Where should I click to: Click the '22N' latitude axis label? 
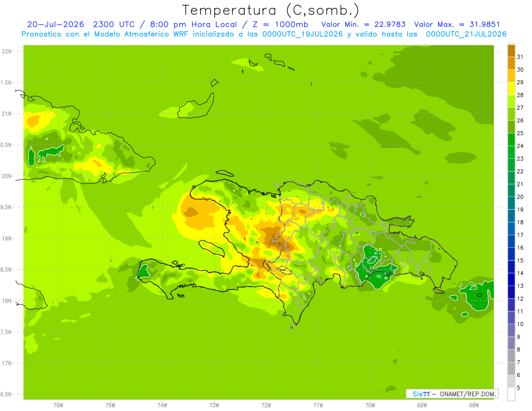pos(7,51)
